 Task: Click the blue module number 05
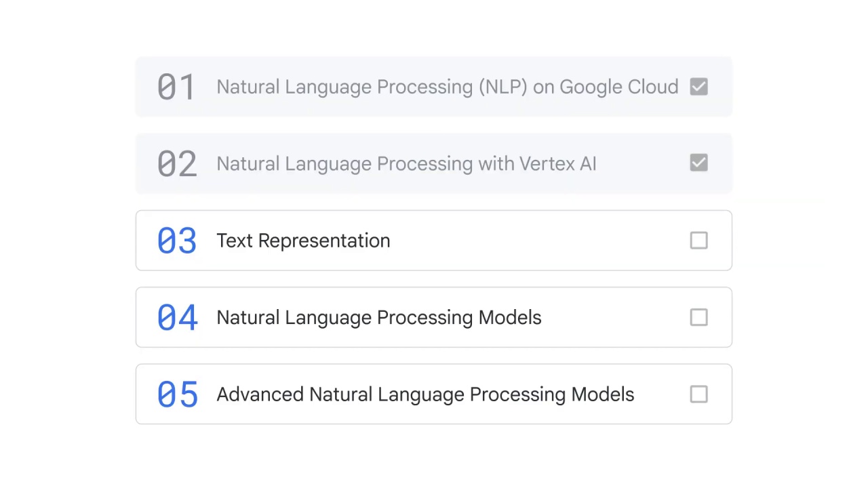(177, 394)
